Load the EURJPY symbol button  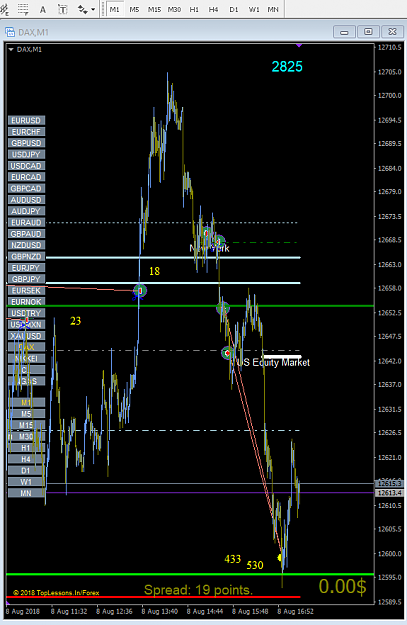point(26,268)
